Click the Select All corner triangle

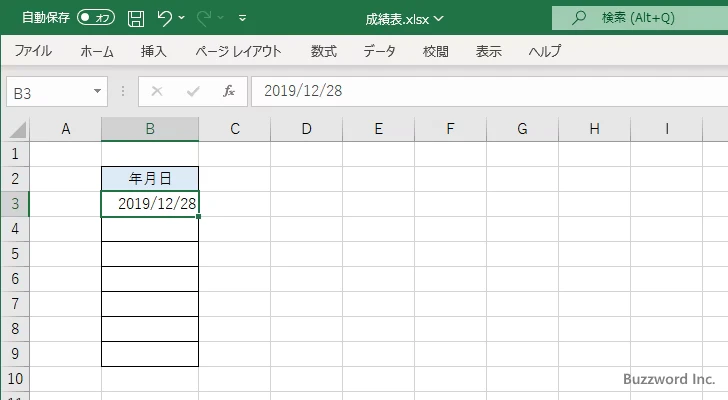pos(18,130)
